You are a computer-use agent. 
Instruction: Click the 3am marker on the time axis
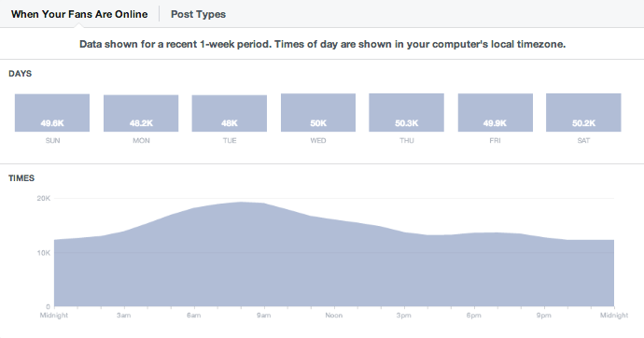pos(123,316)
